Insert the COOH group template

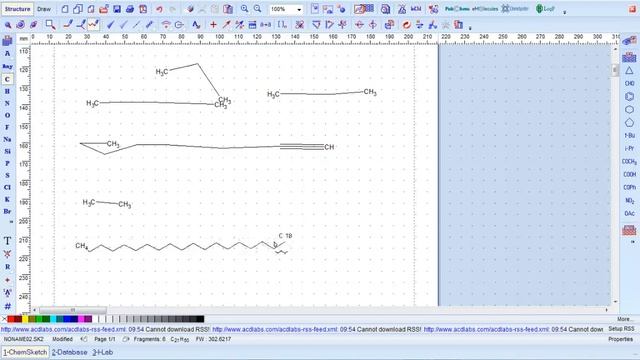click(x=629, y=174)
